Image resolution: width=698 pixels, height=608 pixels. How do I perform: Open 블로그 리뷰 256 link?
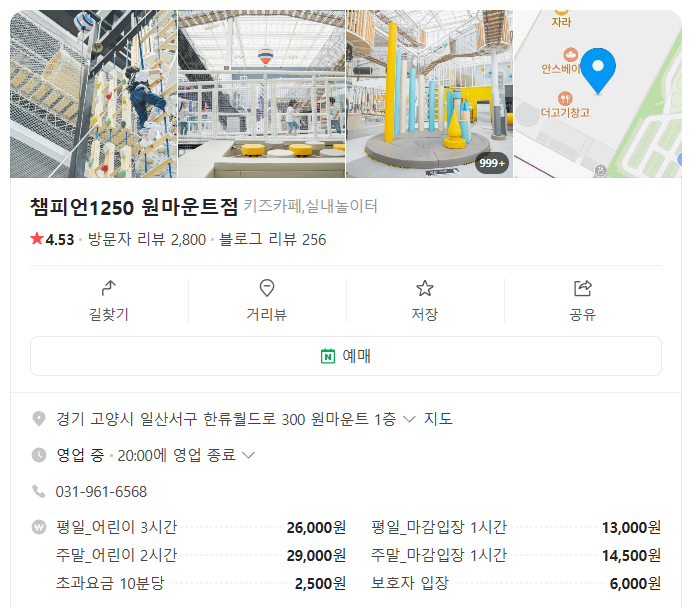coord(272,239)
